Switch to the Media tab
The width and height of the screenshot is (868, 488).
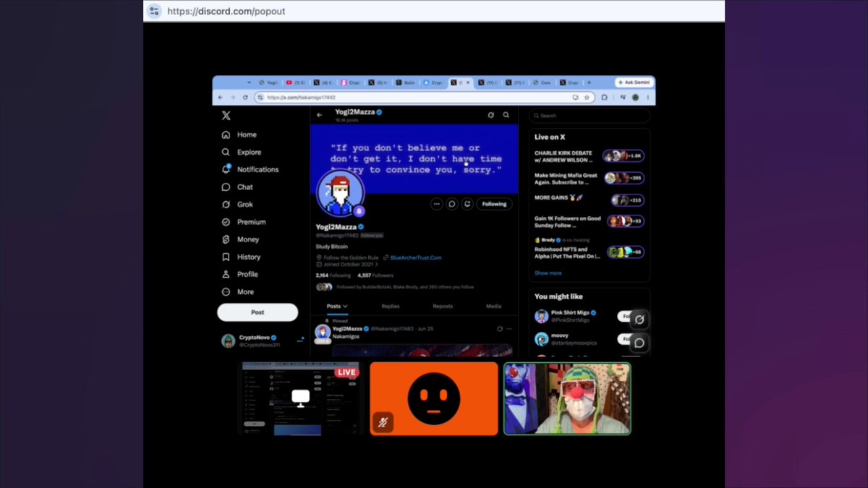tap(494, 307)
